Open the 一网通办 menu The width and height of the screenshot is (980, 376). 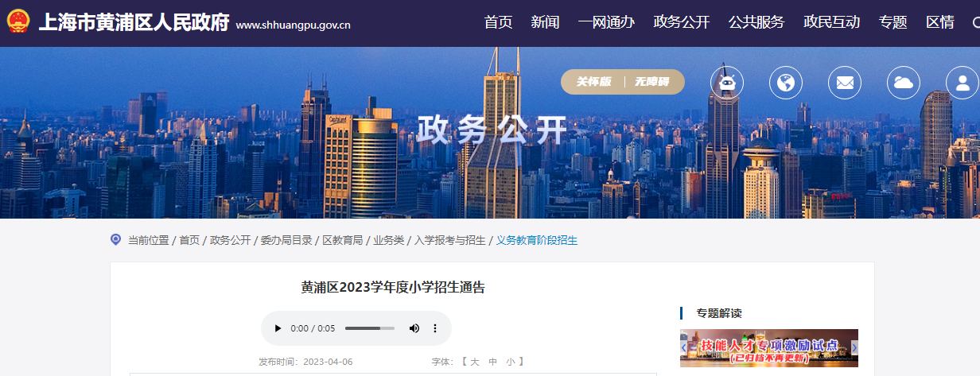pos(606,22)
